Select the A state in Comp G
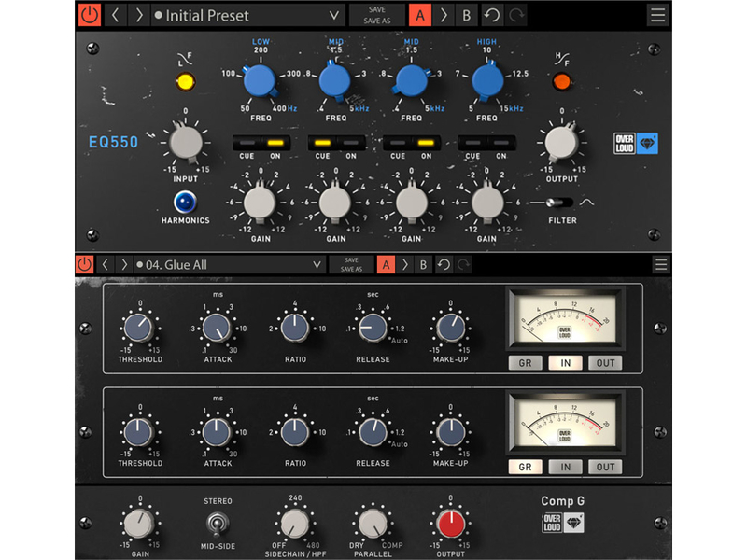Image resolution: width=747 pixels, height=560 pixels. 386,264
